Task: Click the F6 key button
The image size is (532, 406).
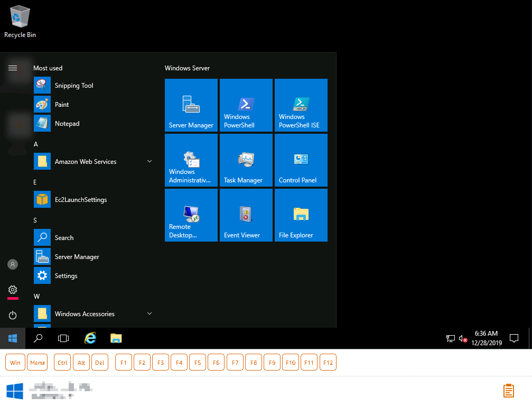Action: coord(216,363)
